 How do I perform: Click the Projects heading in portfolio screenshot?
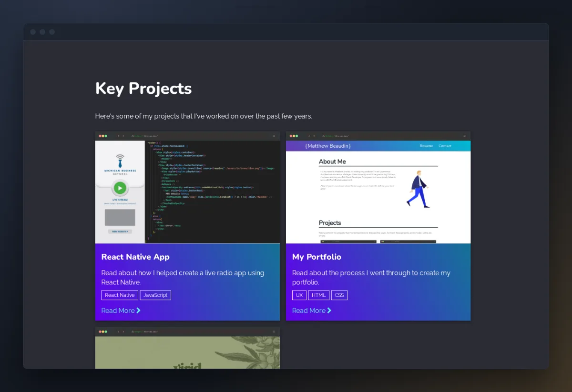tap(330, 223)
